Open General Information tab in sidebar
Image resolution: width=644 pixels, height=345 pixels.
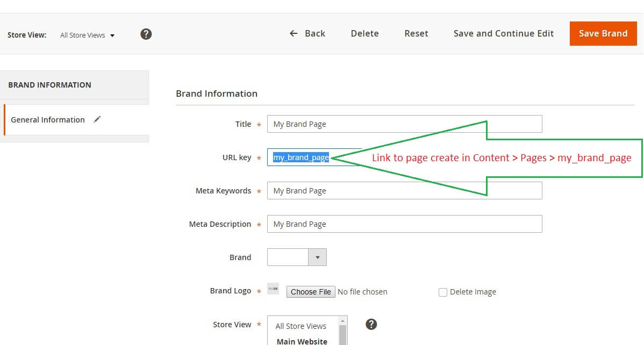pos(48,120)
